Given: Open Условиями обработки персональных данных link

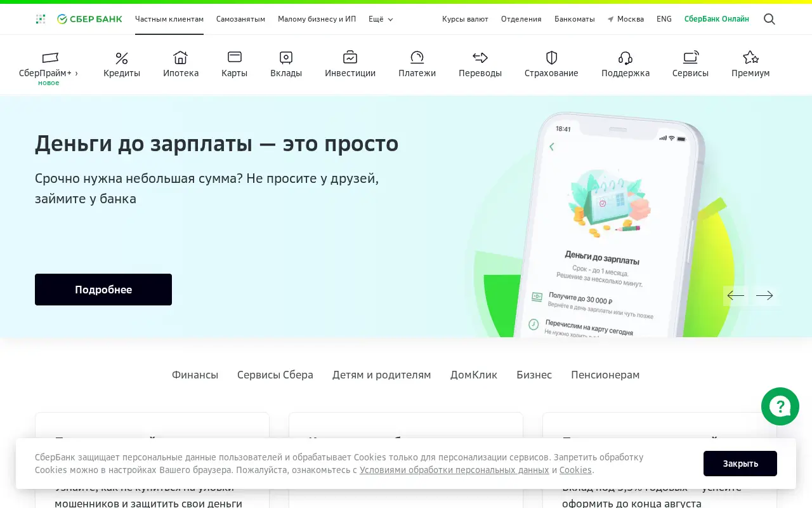Looking at the screenshot, I should pyautogui.click(x=454, y=470).
